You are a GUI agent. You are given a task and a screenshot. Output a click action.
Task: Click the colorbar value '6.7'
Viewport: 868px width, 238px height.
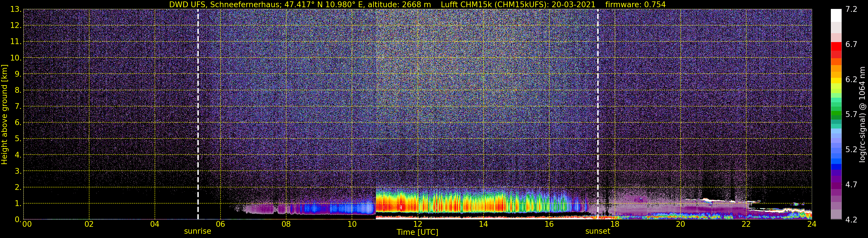pyautogui.click(x=851, y=44)
